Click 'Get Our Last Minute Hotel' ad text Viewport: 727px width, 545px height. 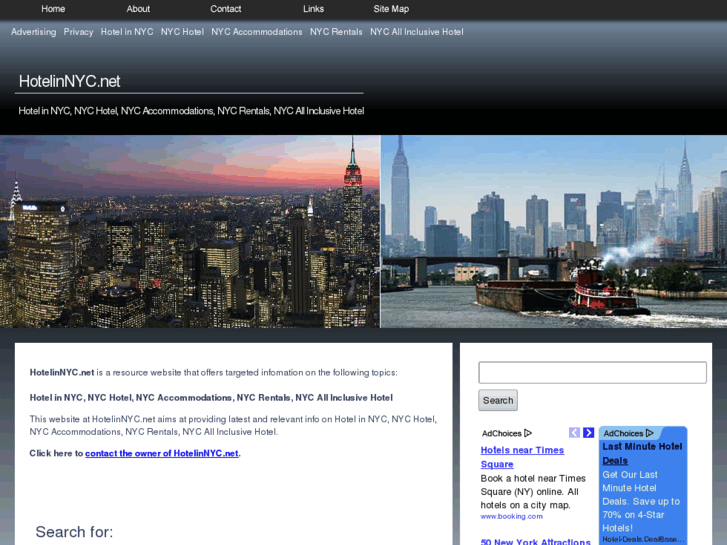tap(641, 501)
